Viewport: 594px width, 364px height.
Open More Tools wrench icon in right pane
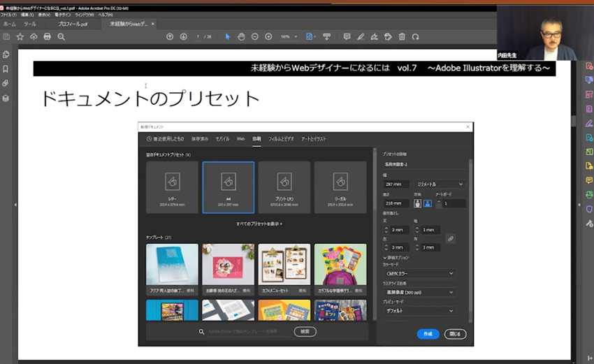pos(589,224)
